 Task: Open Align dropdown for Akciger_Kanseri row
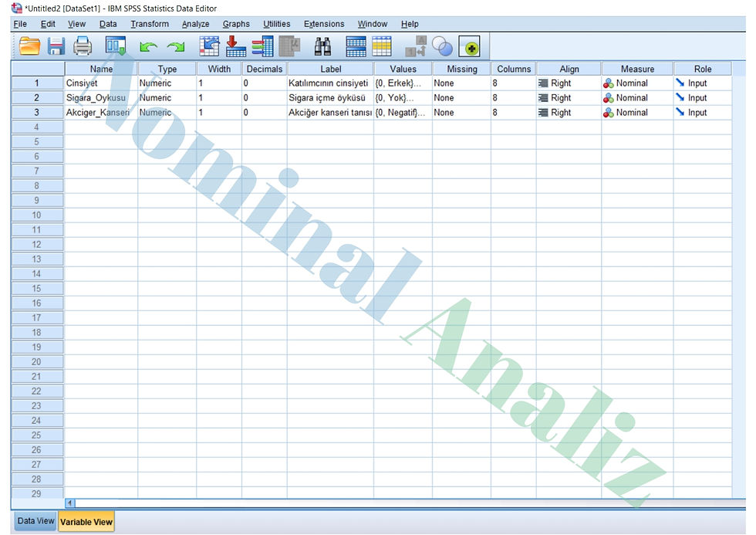[569, 113]
